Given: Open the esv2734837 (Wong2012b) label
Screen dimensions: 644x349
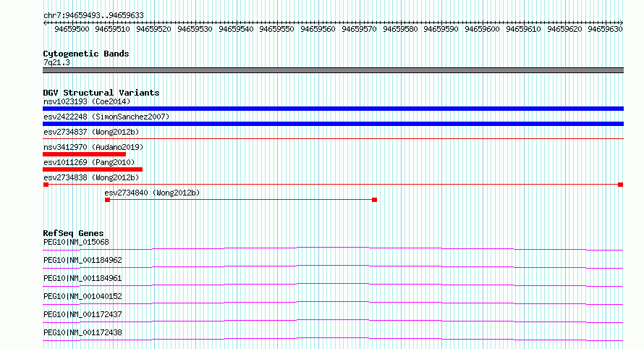Looking at the screenshot, I should (x=91, y=132).
